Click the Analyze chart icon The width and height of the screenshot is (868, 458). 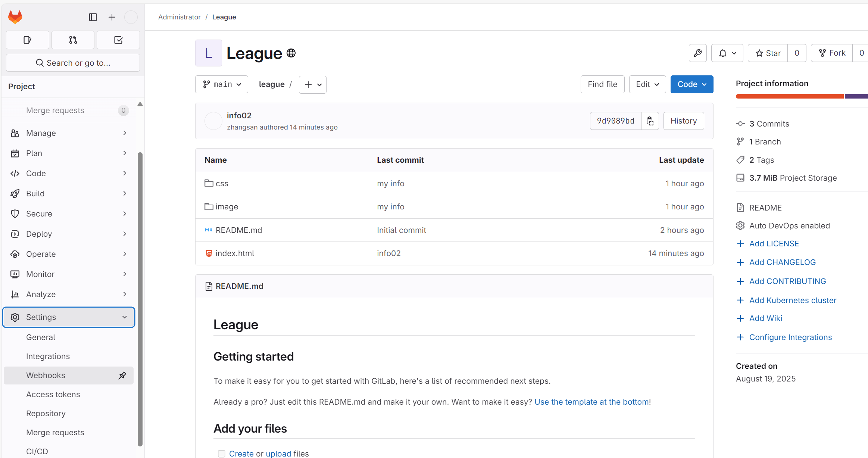point(15,295)
